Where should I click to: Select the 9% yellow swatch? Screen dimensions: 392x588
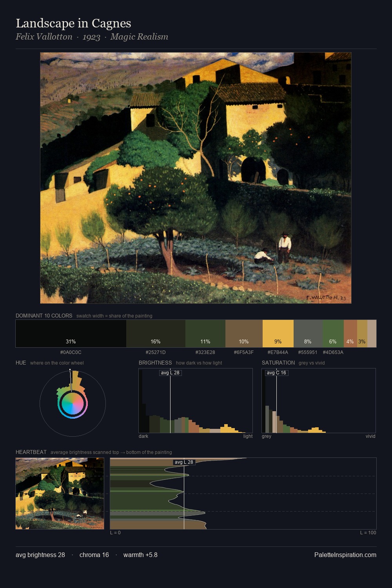[278, 334]
